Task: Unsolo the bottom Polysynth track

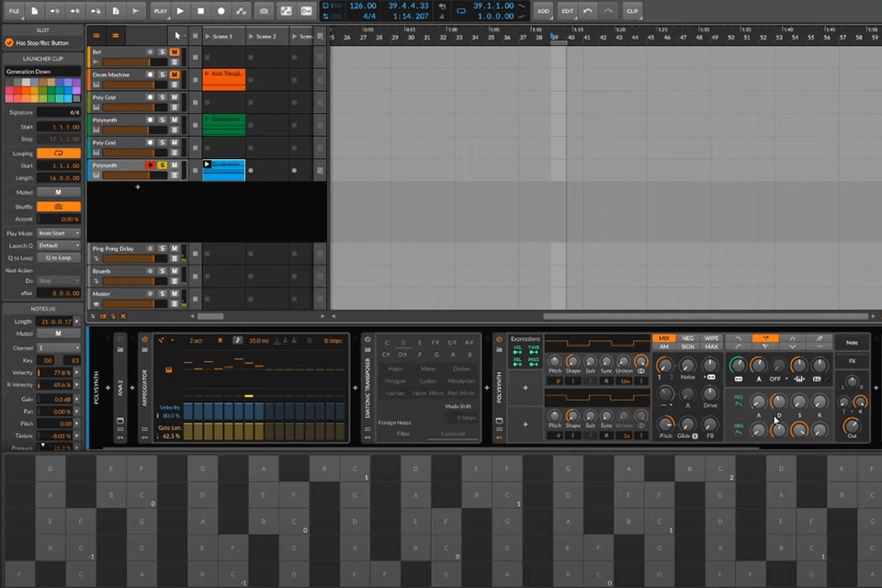Action: pos(162,165)
